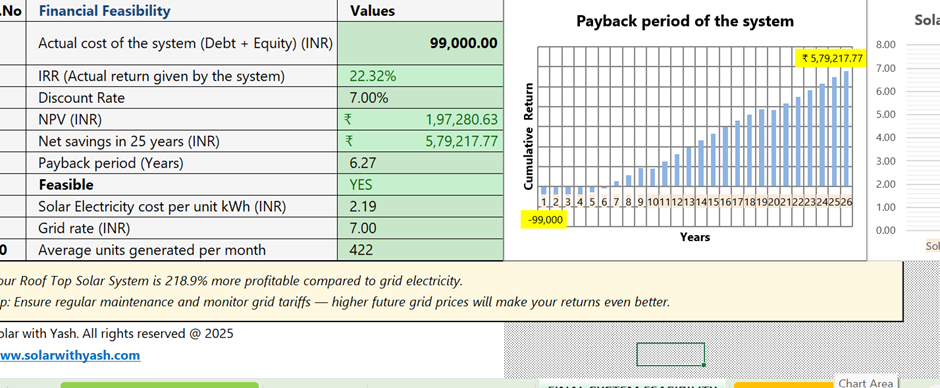Select the NPV (INR) label cell
This screenshot has width=940, height=388.
[x=182, y=120]
